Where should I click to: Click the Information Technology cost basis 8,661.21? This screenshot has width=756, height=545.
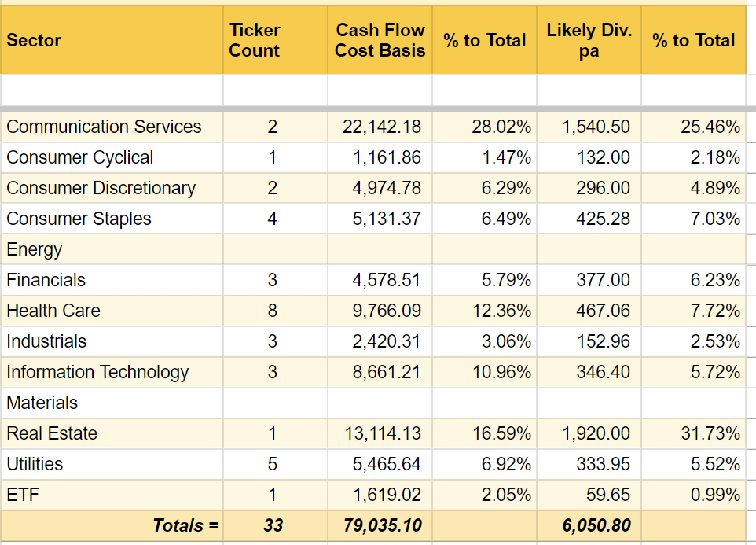pos(391,372)
